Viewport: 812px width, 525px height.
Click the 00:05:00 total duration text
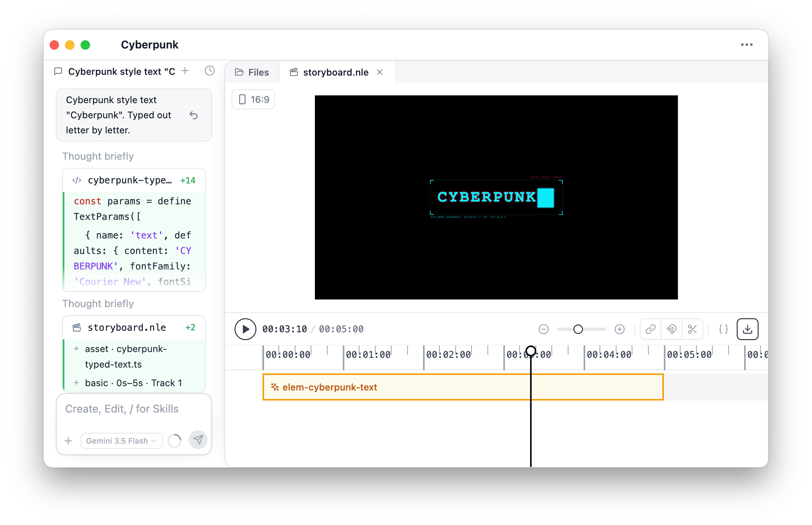point(341,329)
